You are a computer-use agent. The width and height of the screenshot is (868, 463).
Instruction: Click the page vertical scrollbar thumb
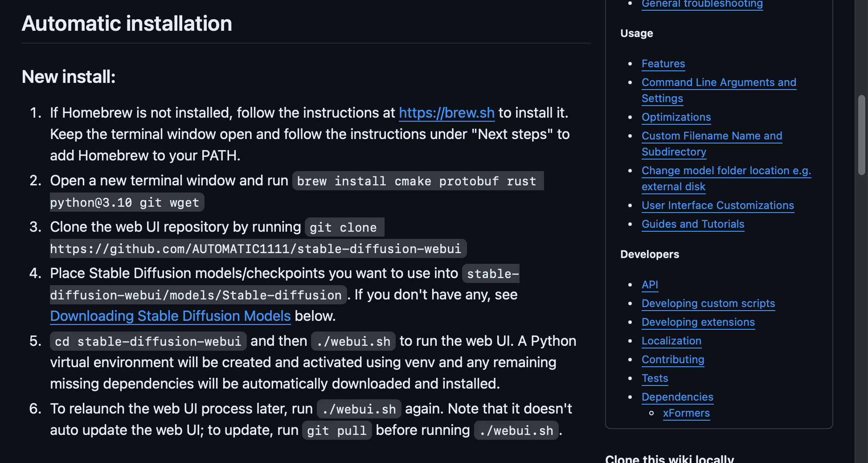pos(862,135)
